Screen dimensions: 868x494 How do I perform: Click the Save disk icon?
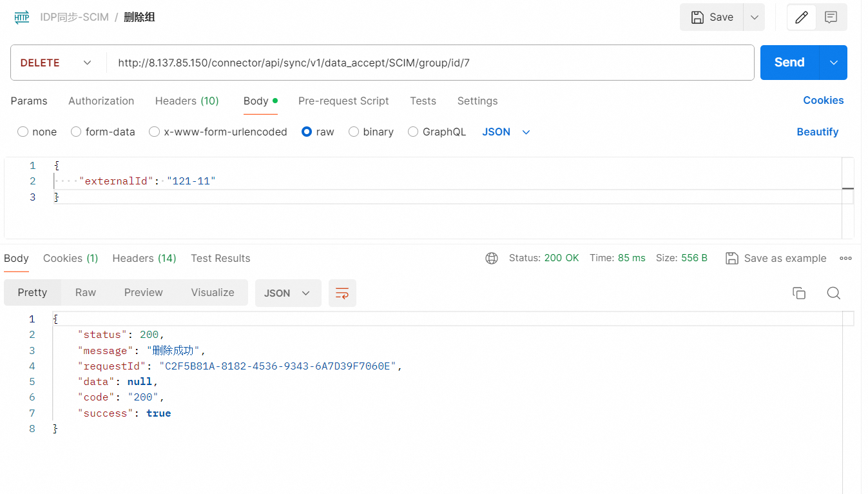point(697,17)
